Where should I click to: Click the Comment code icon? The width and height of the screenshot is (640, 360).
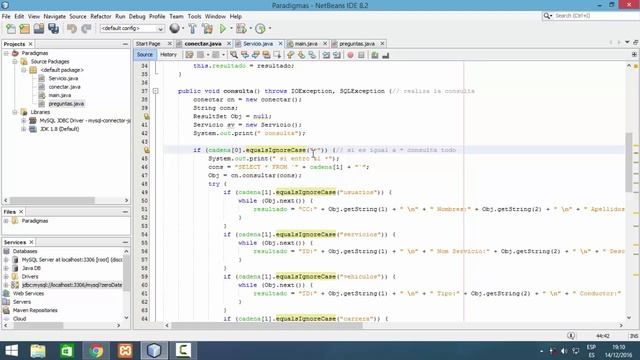pyautogui.click(x=375, y=55)
